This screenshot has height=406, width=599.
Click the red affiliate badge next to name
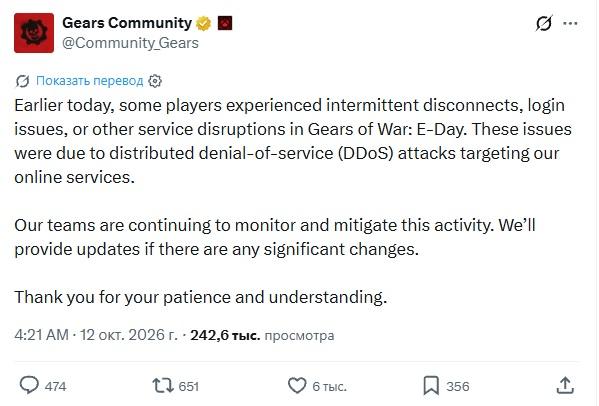coord(225,23)
